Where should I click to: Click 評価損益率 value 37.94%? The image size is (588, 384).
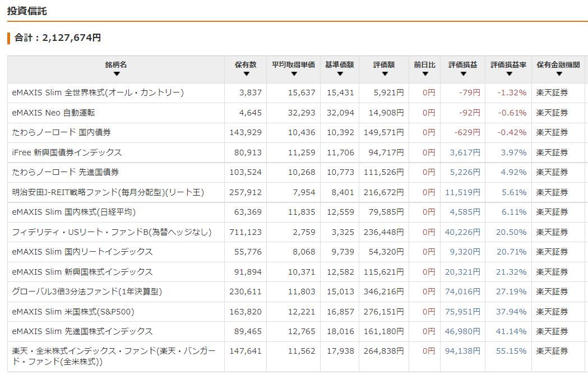(512, 312)
